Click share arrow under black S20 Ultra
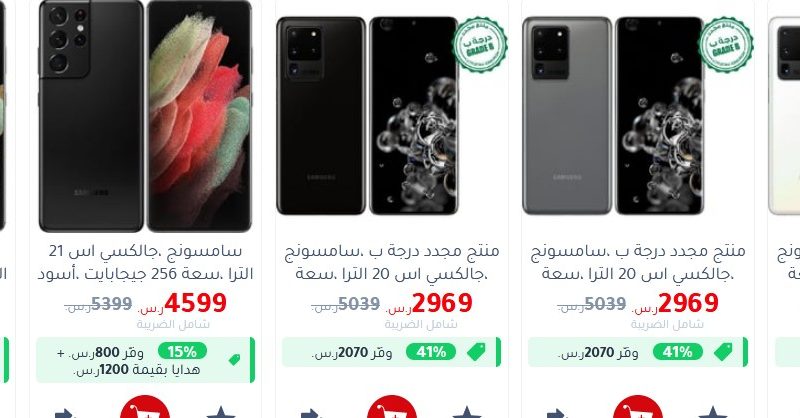800x418 pixels. click(x=312, y=413)
